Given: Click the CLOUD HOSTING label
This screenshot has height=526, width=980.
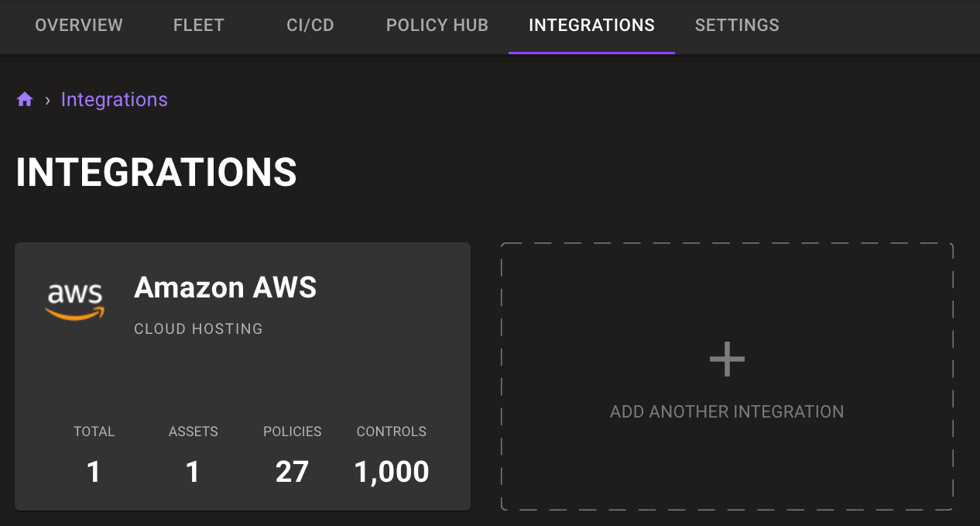Looking at the screenshot, I should [198, 328].
